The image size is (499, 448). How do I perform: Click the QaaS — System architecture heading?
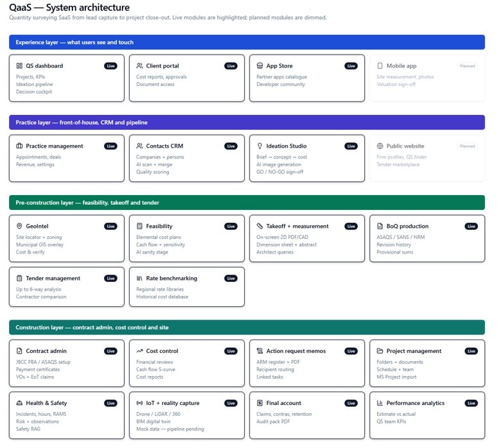(69, 7)
